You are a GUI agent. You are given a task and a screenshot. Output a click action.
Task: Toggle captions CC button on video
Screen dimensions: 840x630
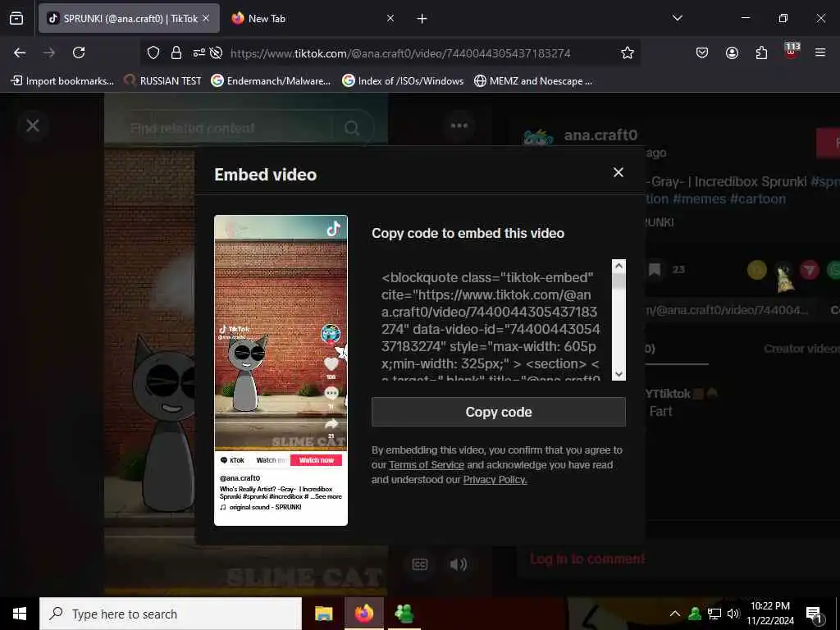point(420,564)
